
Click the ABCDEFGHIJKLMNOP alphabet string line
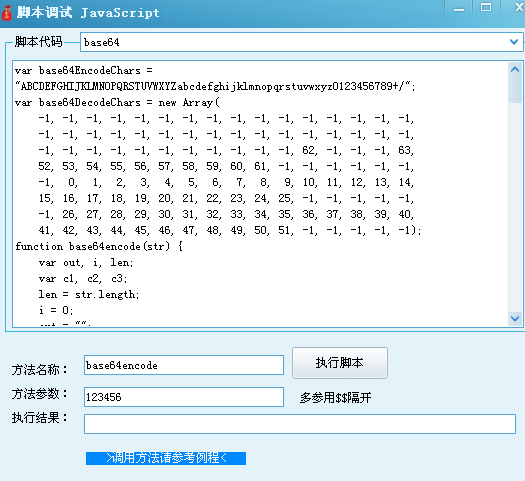tap(215, 87)
